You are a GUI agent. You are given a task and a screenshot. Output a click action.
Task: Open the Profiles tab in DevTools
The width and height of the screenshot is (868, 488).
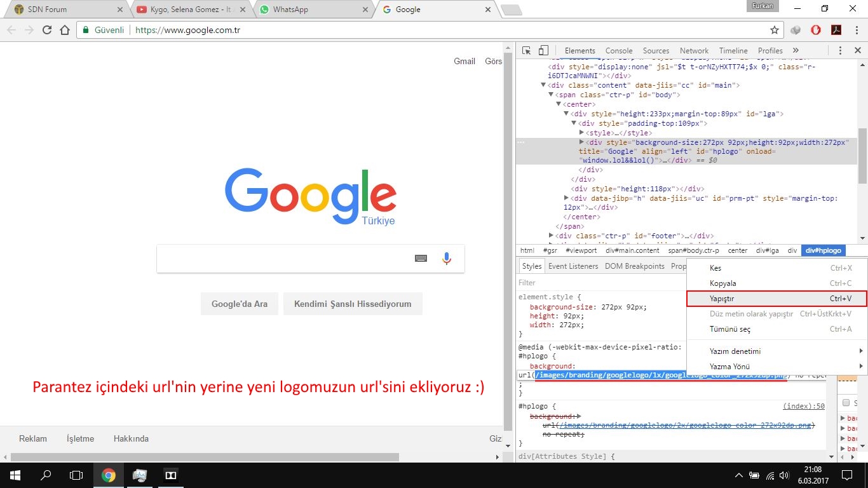point(770,50)
